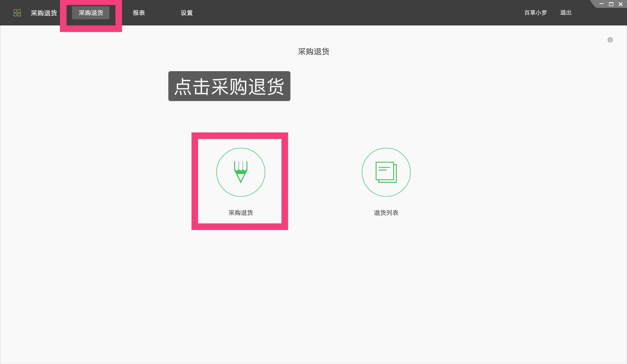Switch to the 报表 tab
Viewport: 627px width, 364px height.
[138, 13]
